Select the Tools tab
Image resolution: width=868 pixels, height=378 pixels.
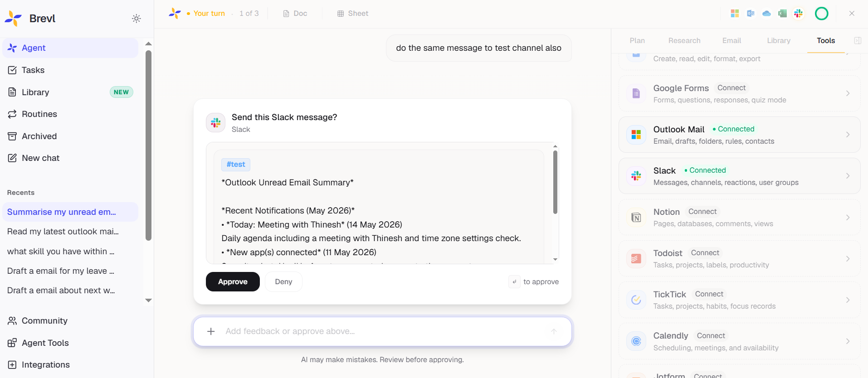[x=826, y=41]
